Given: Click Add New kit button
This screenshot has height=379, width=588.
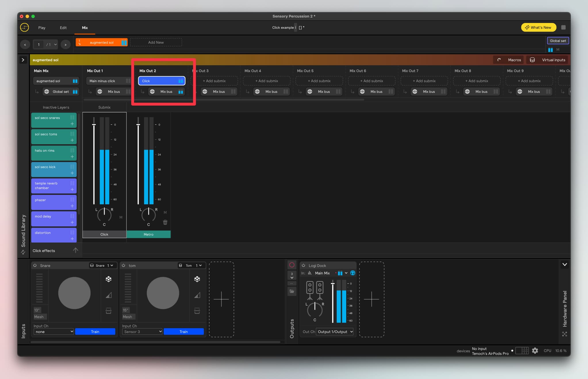Looking at the screenshot, I should (x=156, y=42).
